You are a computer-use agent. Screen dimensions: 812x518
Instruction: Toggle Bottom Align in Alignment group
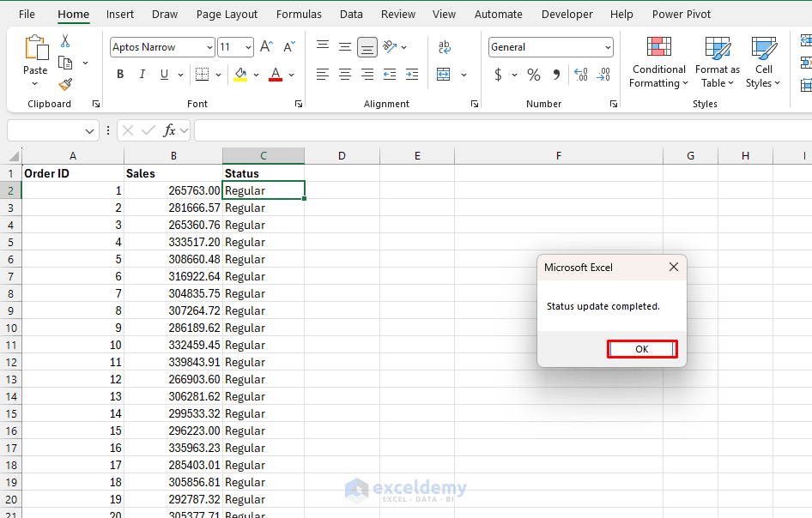pos(367,48)
